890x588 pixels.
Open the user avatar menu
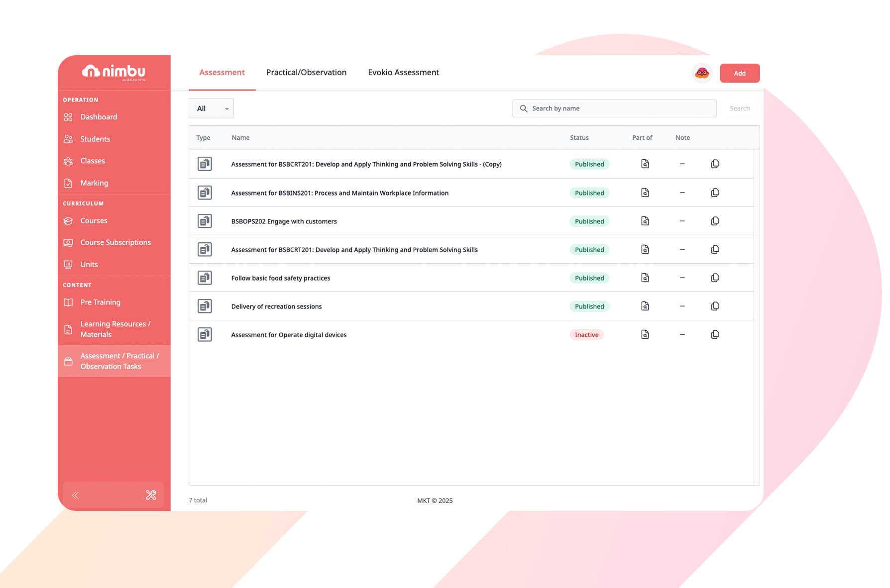(702, 73)
